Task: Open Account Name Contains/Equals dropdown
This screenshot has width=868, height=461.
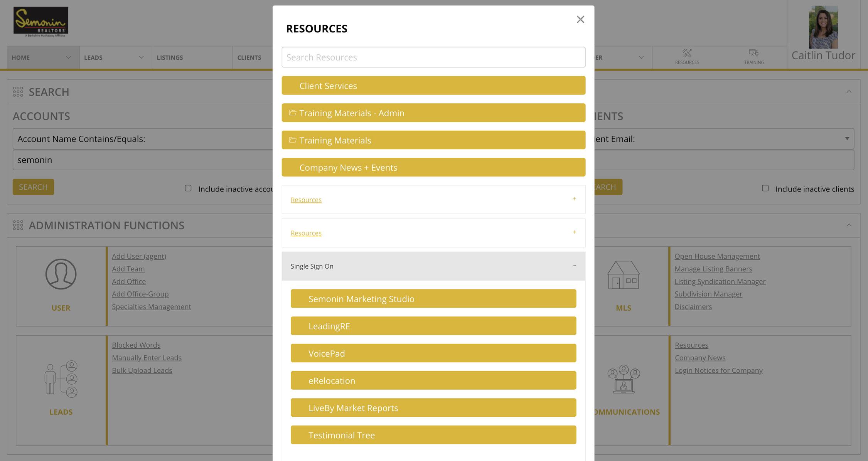Action: pyautogui.click(x=143, y=139)
